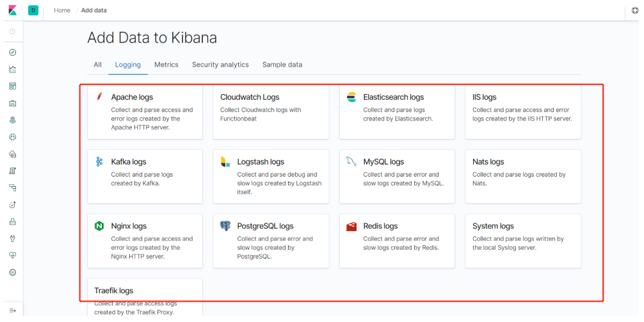The image size is (644, 322).
Task: Choose the Nginx logs tutorial card
Action: [145, 240]
